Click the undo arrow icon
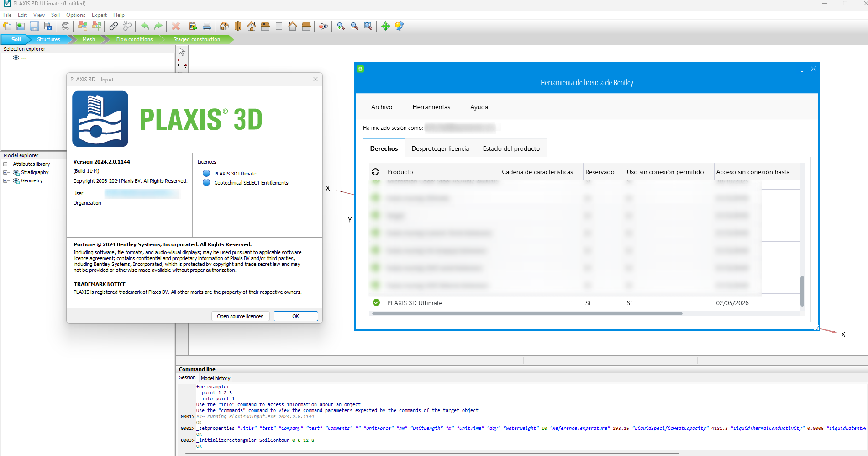 (145, 26)
